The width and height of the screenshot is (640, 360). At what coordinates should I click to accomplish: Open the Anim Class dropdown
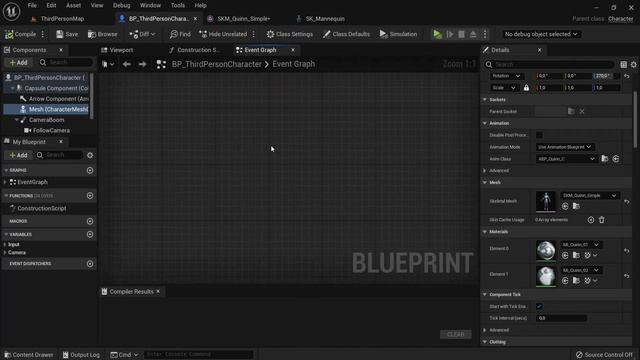point(567,159)
